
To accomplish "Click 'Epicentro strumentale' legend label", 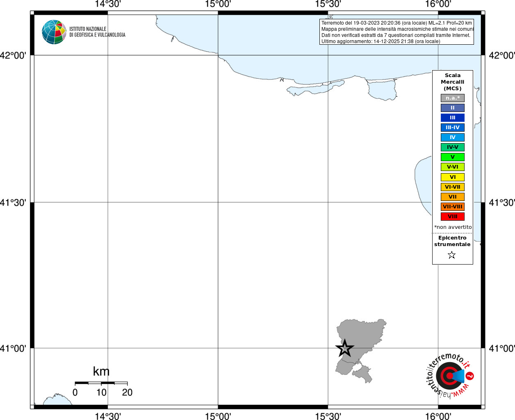I will (x=453, y=241).
